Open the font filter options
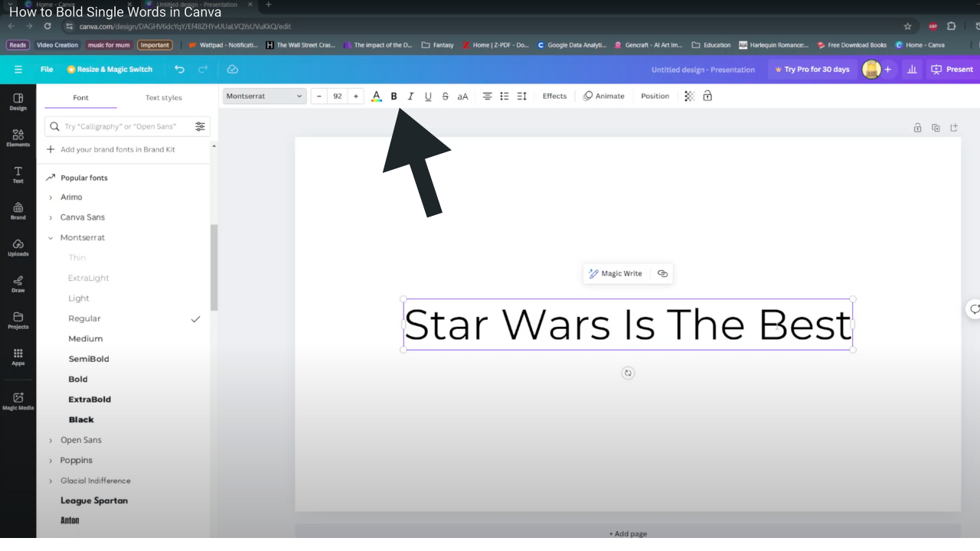Viewport: 980px width, 551px height. click(x=200, y=126)
